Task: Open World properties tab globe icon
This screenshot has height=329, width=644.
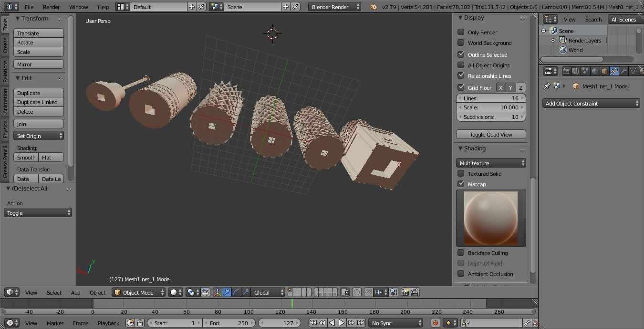Action: point(595,71)
